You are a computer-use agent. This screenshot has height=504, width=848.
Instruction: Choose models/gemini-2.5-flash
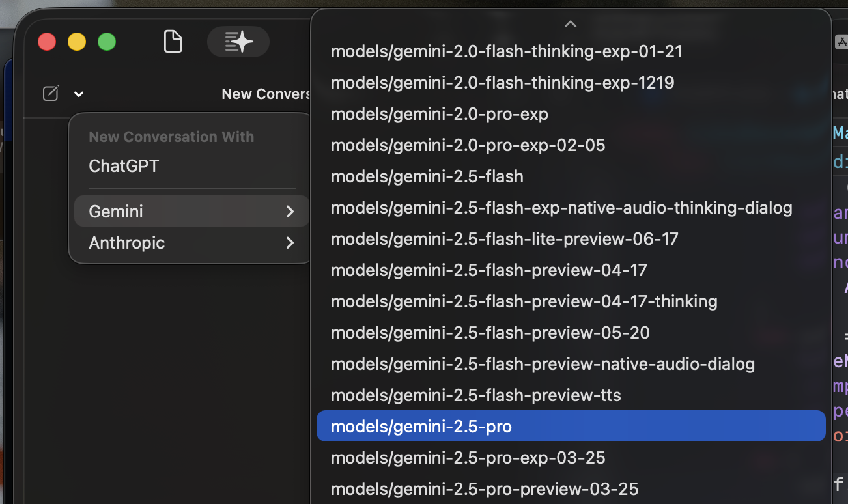coord(427,176)
